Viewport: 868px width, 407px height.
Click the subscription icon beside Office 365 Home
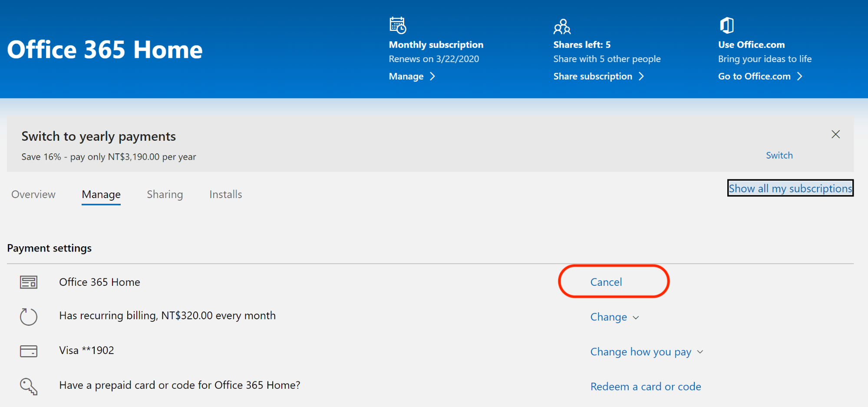tap(29, 282)
